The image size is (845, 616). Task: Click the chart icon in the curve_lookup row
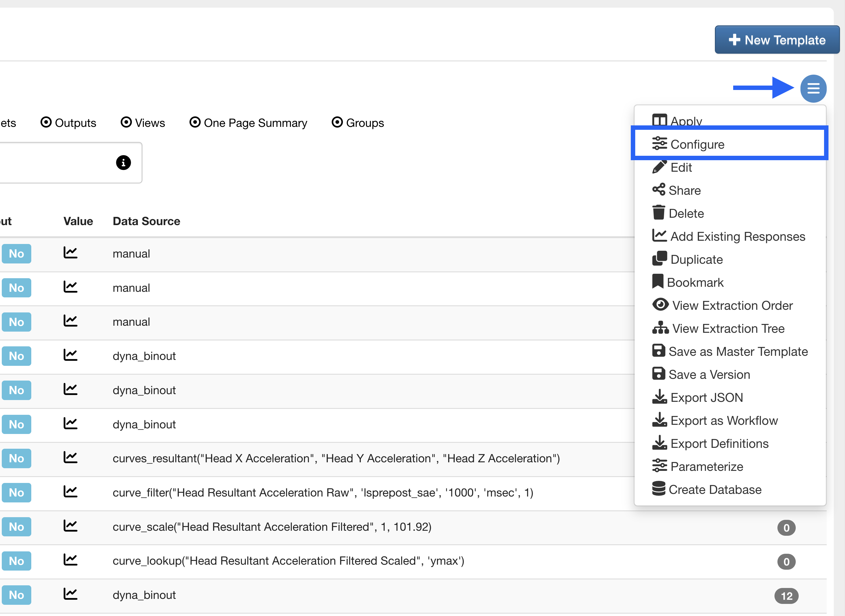(x=70, y=560)
